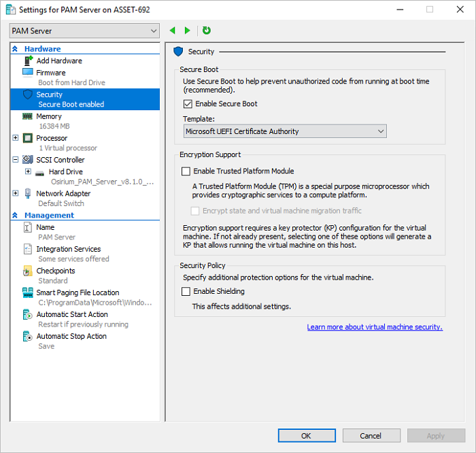Check Enable Trusted Platform Module
The height and width of the screenshot is (453, 476).
pos(186,171)
